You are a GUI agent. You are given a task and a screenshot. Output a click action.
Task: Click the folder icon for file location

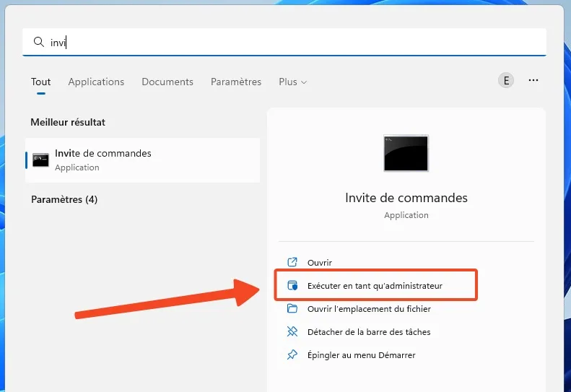tap(292, 308)
